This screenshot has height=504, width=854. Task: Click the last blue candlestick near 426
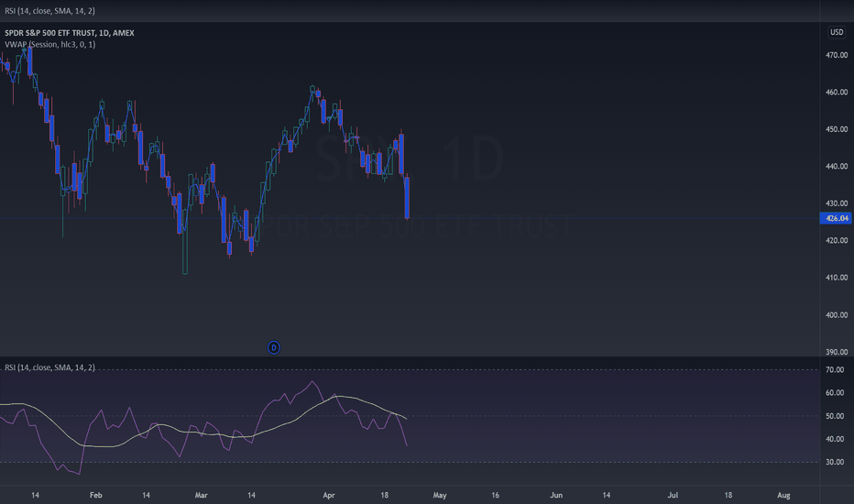407,198
